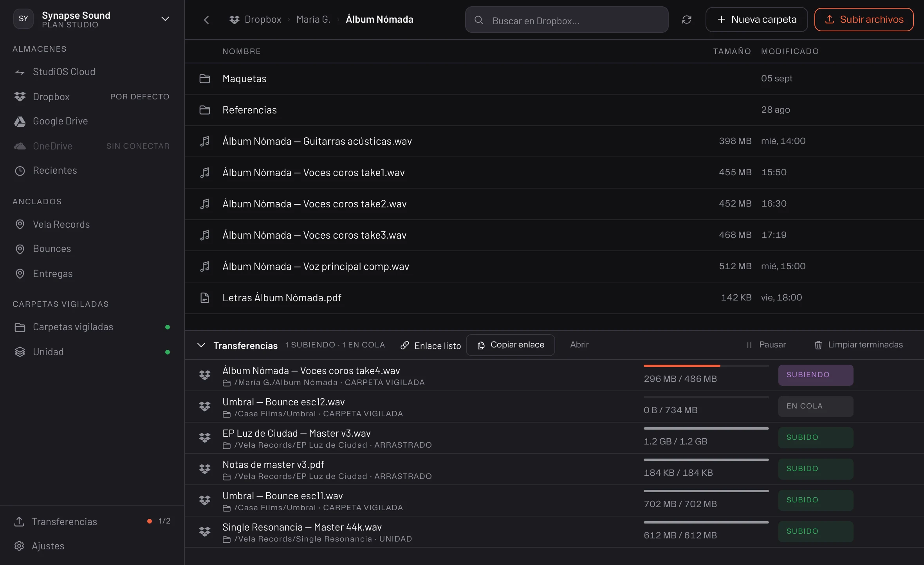Open María G. breadcrumb folder

[x=313, y=19]
